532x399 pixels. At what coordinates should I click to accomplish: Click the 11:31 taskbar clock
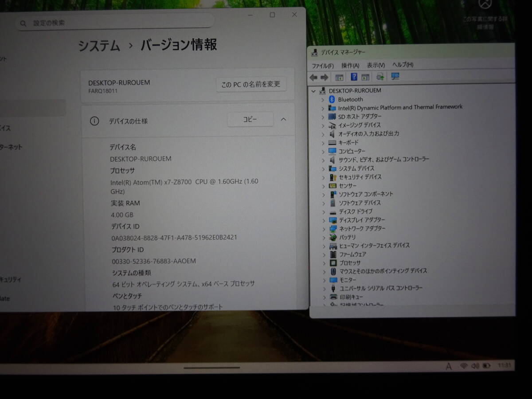pos(505,366)
